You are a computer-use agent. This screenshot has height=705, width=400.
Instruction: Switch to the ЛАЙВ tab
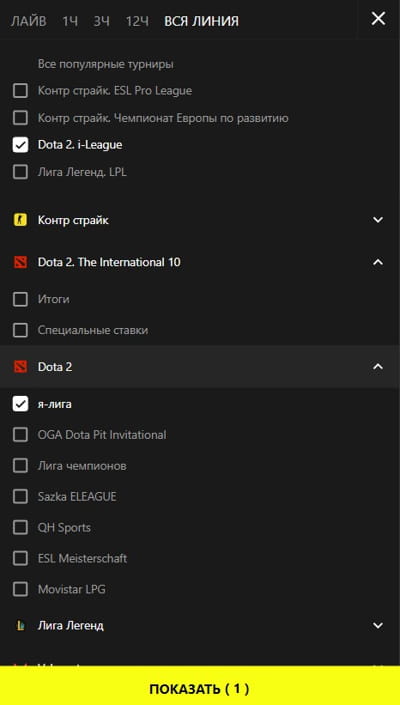click(x=28, y=21)
